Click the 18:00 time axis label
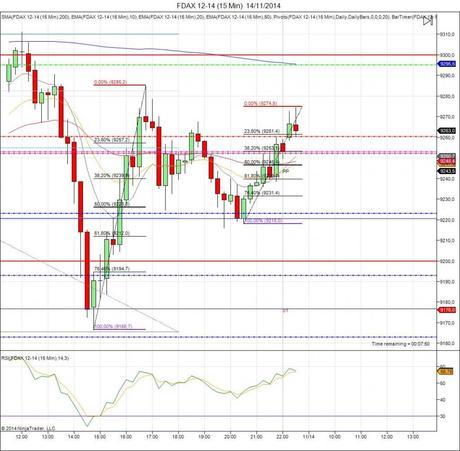Image resolution: width=460 pixels, height=451 pixels. [x=178, y=436]
